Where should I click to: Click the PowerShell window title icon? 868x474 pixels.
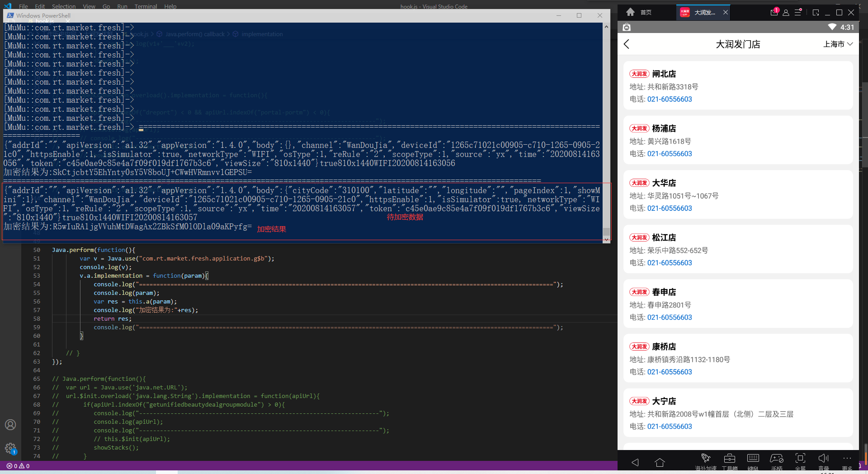pos(10,15)
